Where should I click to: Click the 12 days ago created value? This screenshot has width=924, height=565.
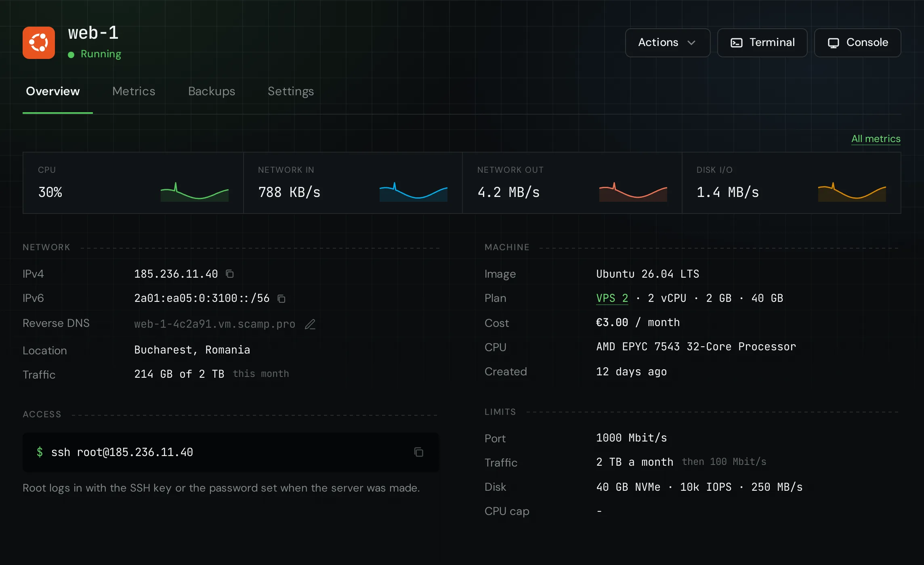(x=632, y=372)
